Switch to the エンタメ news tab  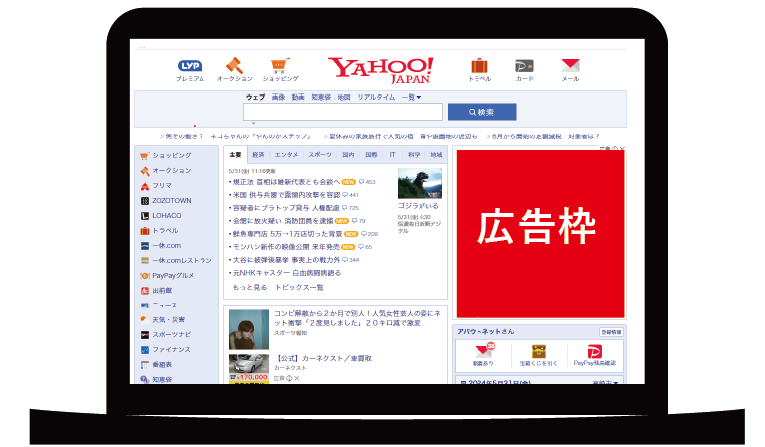click(286, 155)
